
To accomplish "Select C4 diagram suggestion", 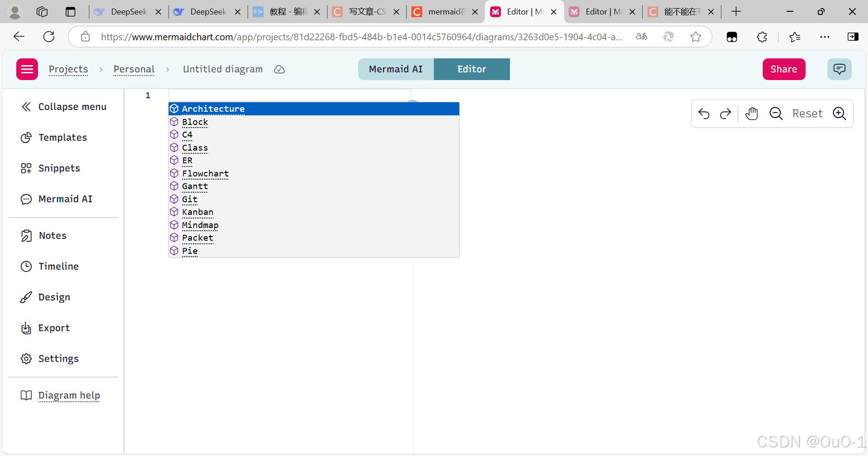I will click(x=314, y=135).
